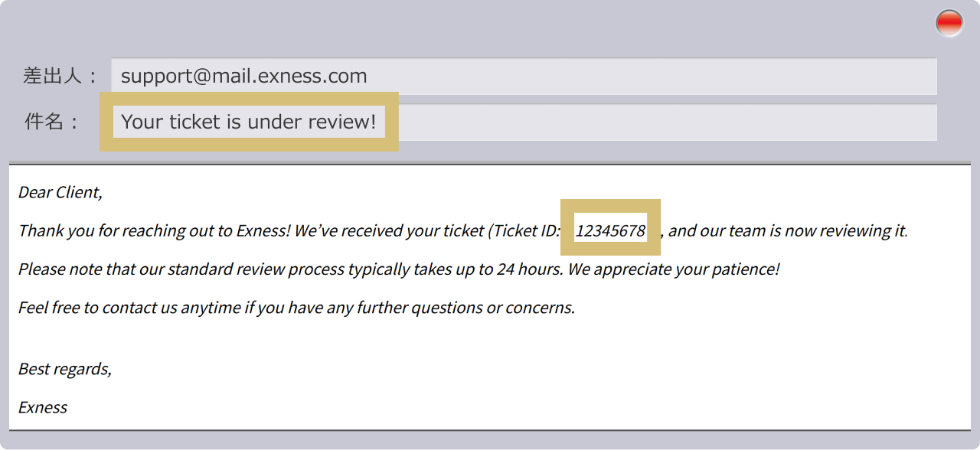980x450 pixels.
Task: Click the 'Thank you for reaching out to Exness' sentence
Action: click(x=155, y=230)
